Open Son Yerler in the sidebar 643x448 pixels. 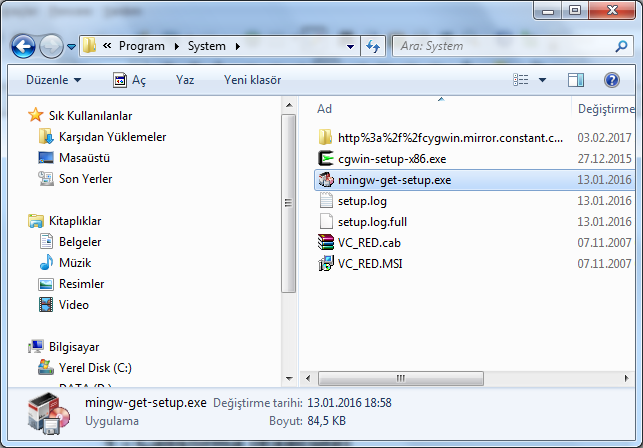point(85,178)
